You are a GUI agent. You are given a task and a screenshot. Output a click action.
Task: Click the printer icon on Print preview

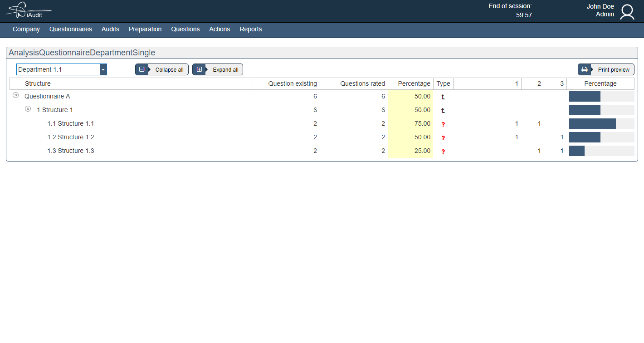click(585, 69)
